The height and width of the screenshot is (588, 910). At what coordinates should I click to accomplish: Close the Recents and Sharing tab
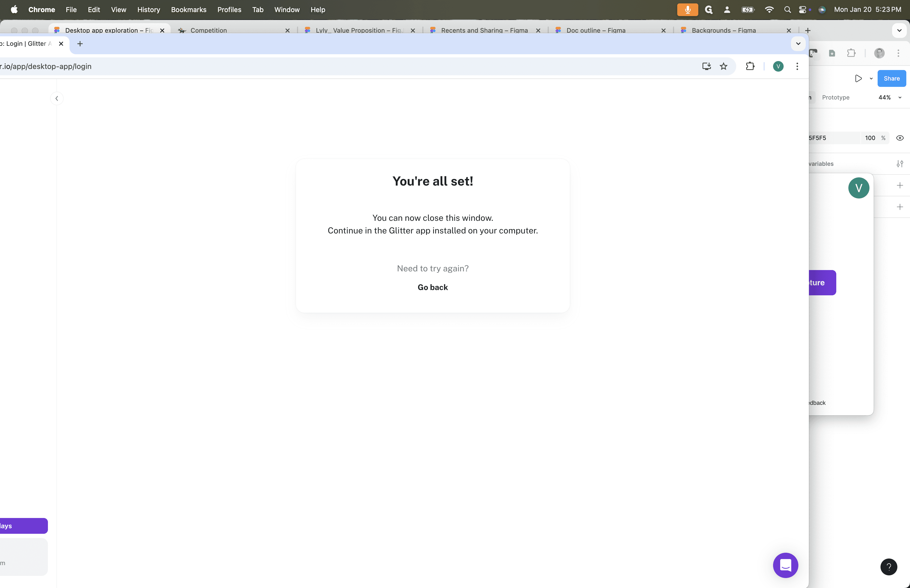click(538, 31)
